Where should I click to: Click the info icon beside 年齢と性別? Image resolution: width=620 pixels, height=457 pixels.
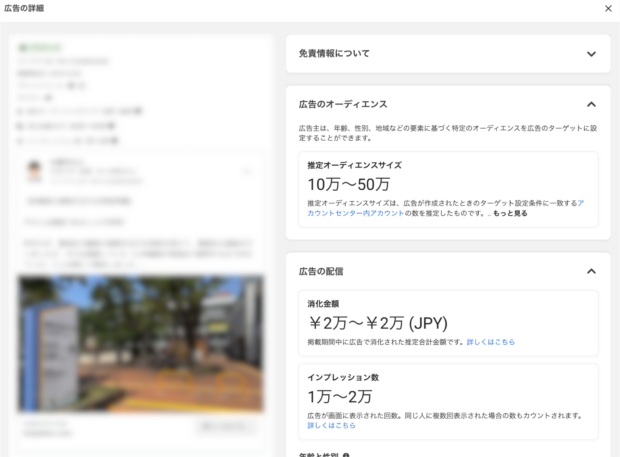pyautogui.click(x=346, y=455)
